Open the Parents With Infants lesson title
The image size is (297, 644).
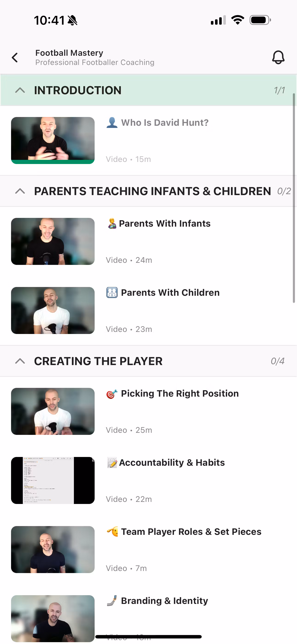[164, 223]
